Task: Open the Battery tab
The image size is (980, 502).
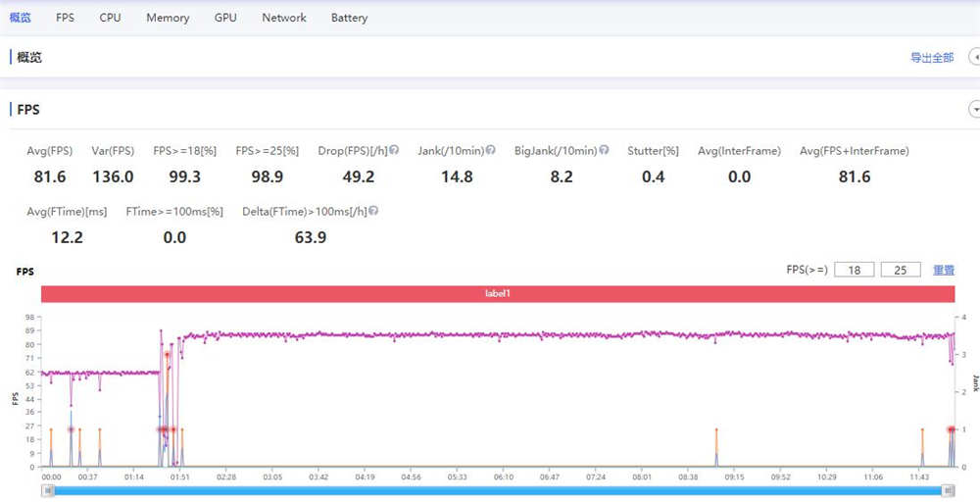Action: (350, 18)
